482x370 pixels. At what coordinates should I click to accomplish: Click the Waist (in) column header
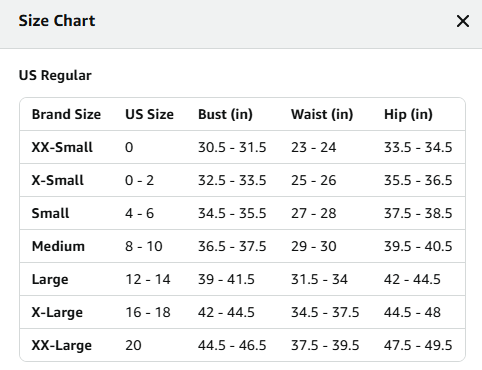coord(322,114)
